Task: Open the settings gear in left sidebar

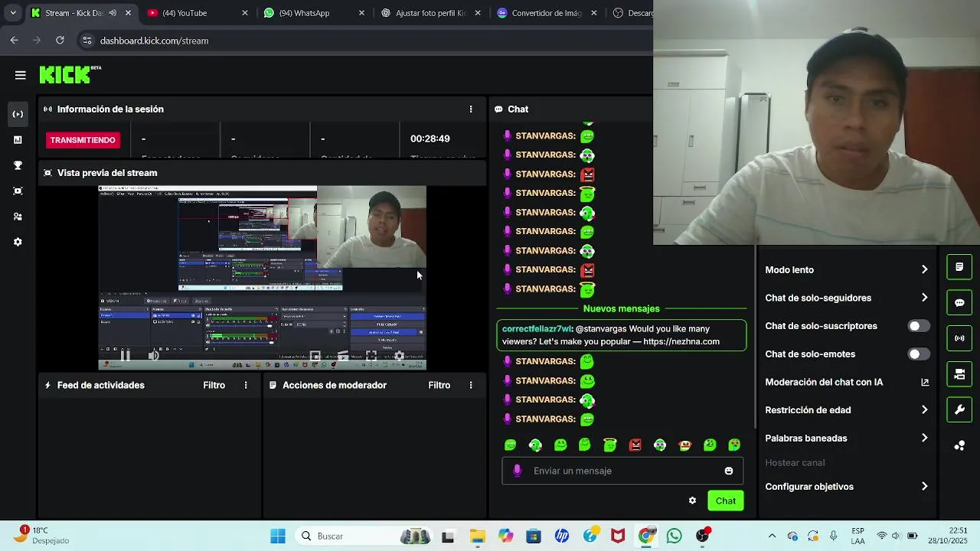Action: click(18, 242)
